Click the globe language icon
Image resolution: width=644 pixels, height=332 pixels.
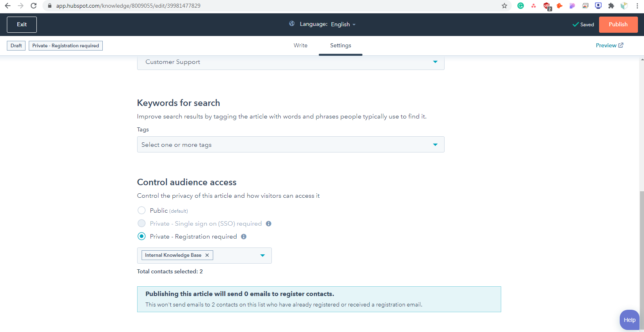292,24
